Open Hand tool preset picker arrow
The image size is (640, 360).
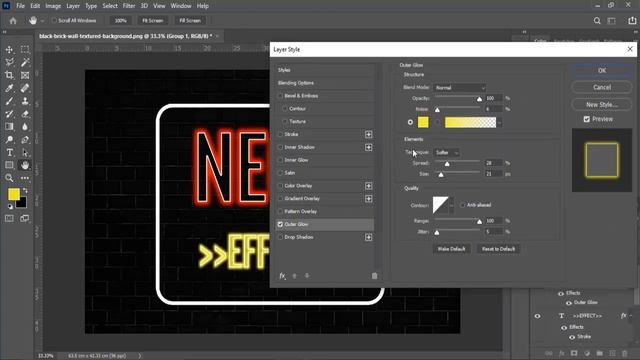tap(42, 20)
